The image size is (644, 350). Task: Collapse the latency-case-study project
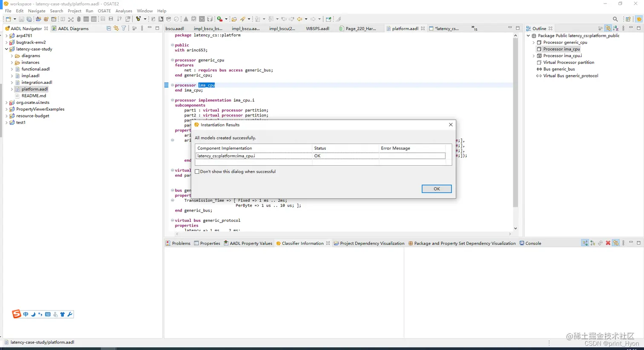click(6, 49)
